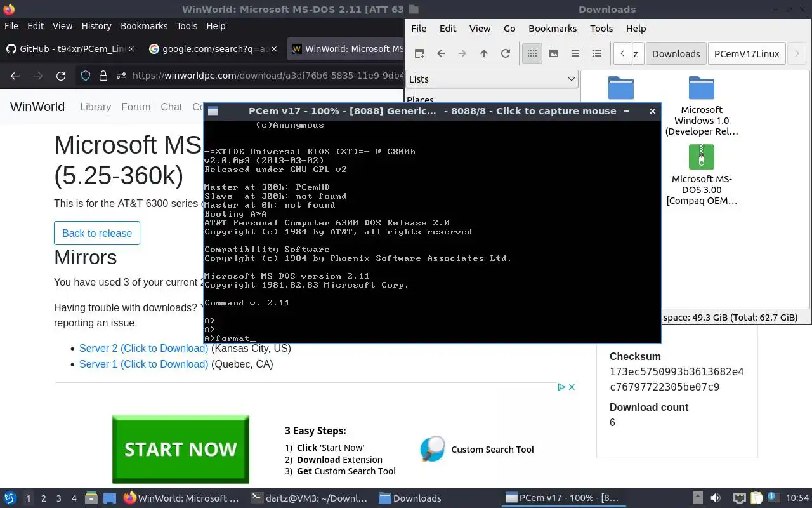Screen dimensions: 812x508
Task: Click inside PCem DOS screen to capture mouse
Action: tap(432, 231)
